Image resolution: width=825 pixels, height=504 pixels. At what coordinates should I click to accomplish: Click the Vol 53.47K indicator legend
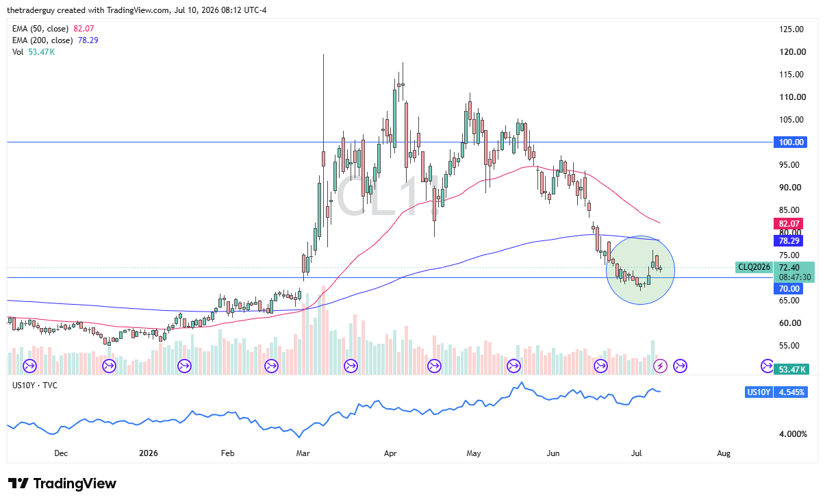pos(34,52)
